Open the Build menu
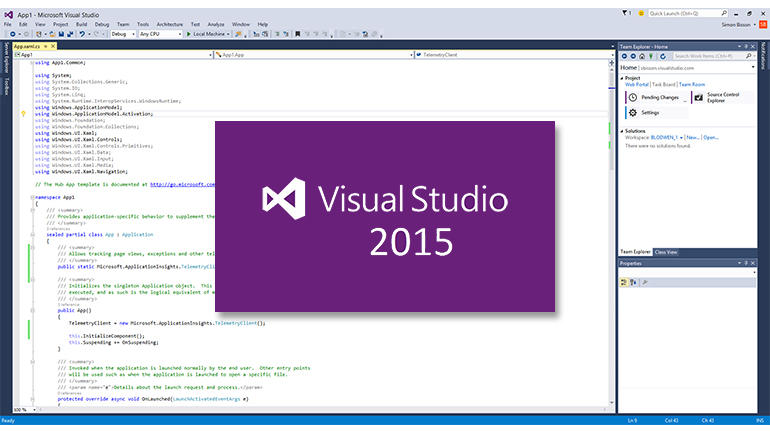Viewport: 770px width, 433px height. pos(82,24)
